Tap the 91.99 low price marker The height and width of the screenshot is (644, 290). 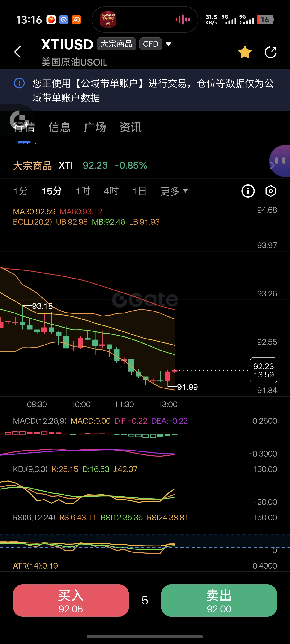(187, 387)
